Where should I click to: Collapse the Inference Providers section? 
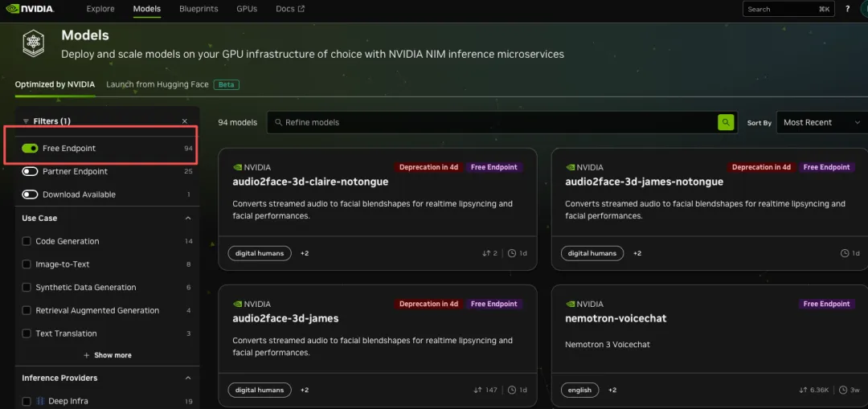click(x=188, y=378)
